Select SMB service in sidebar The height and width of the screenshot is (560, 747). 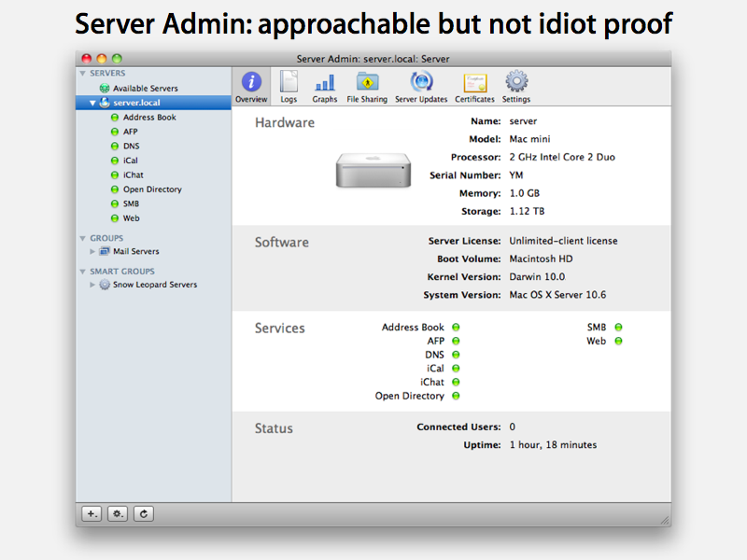(x=131, y=203)
